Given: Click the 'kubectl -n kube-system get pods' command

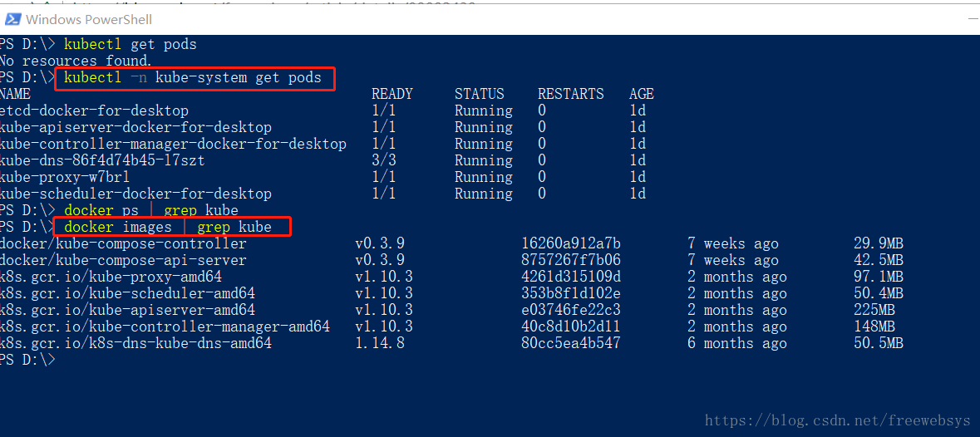Looking at the screenshot, I should (193, 78).
